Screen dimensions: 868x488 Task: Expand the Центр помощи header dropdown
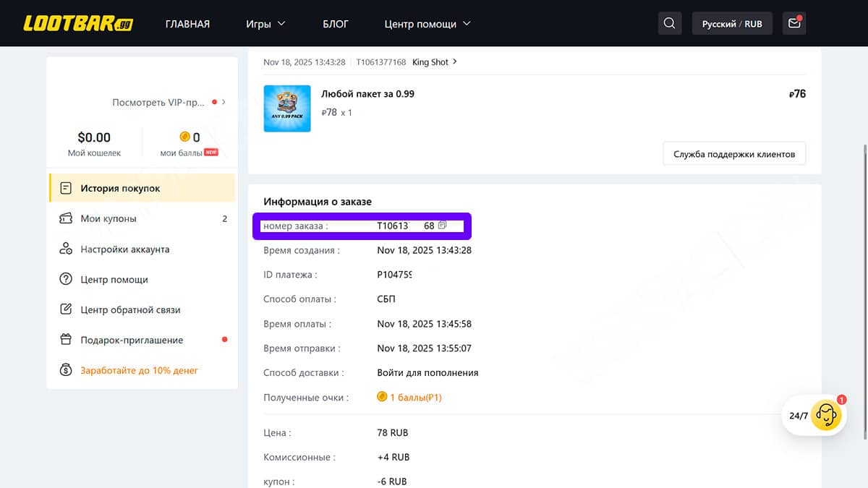tap(427, 24)
